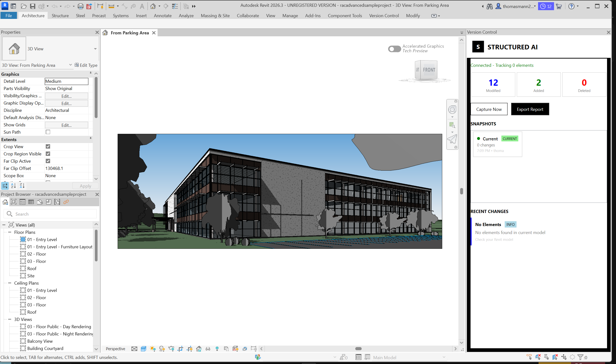Toggle Sun Path icon in view control bar
616x364 pixels.
(x=153, y=349)
